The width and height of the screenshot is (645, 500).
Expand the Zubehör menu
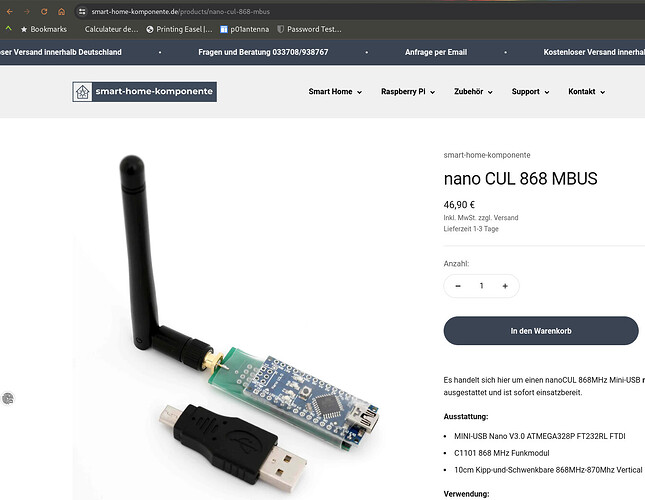(473, 92)
